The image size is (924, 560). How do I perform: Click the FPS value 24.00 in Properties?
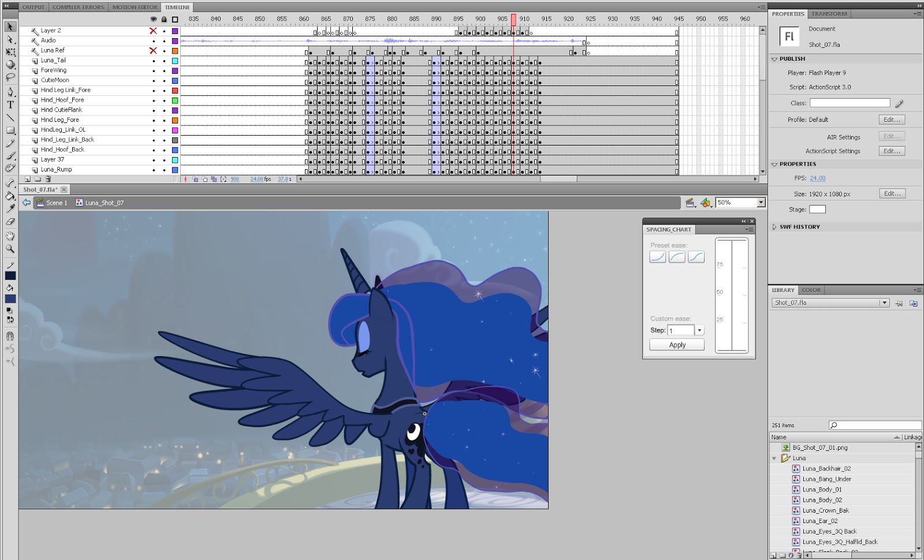point(817,178)
